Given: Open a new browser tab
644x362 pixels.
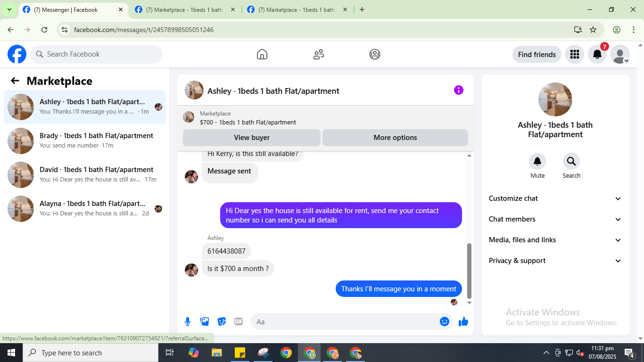Looking at the screenshot, I should coord(362,9).
